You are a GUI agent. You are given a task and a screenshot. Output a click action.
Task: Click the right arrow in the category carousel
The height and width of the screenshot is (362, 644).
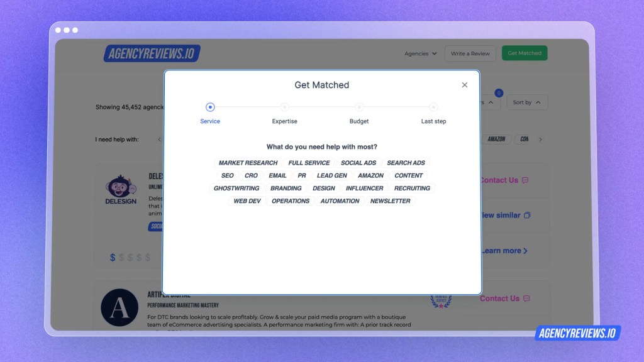coord(540,139)
